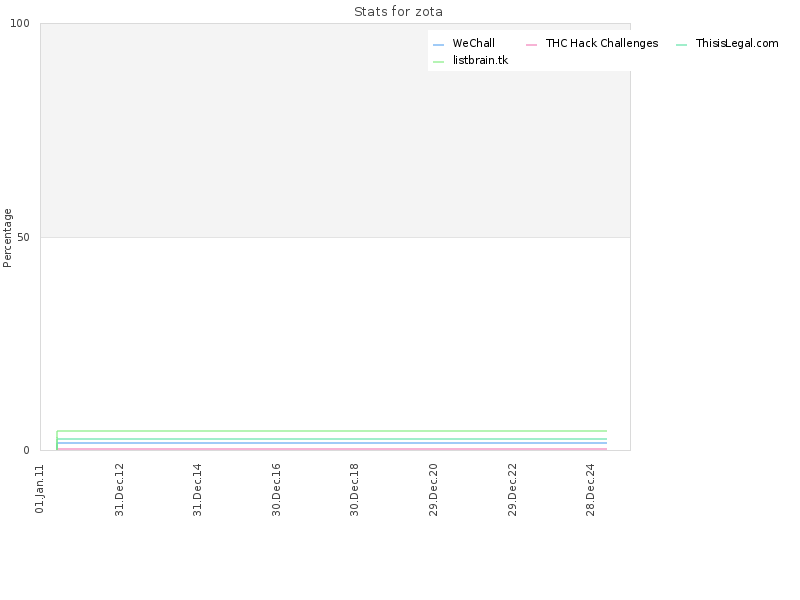The height and width of the screenshot is (600, 800).
Task: Click the listbrain.tk legend label
Action: 480,60
